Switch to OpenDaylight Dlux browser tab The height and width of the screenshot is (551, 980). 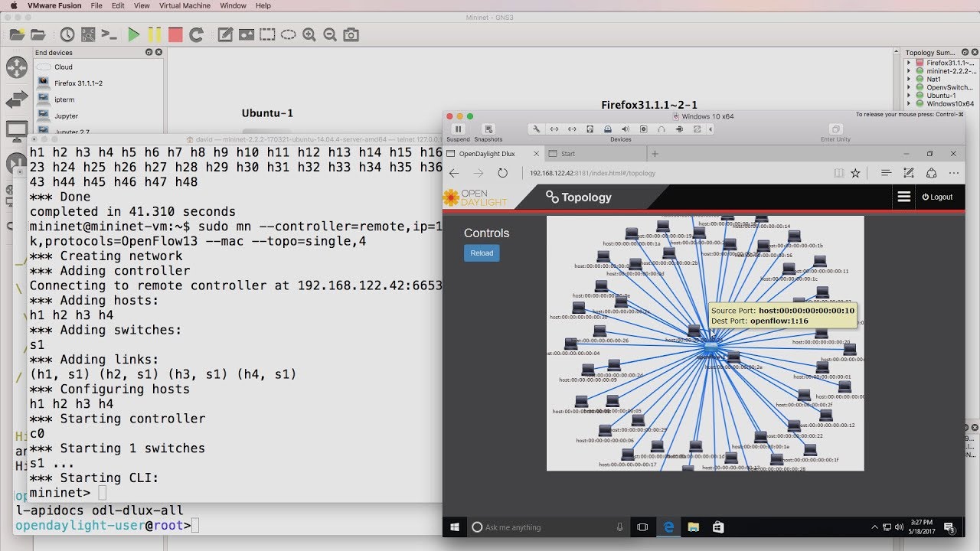[x=487, y=154]
